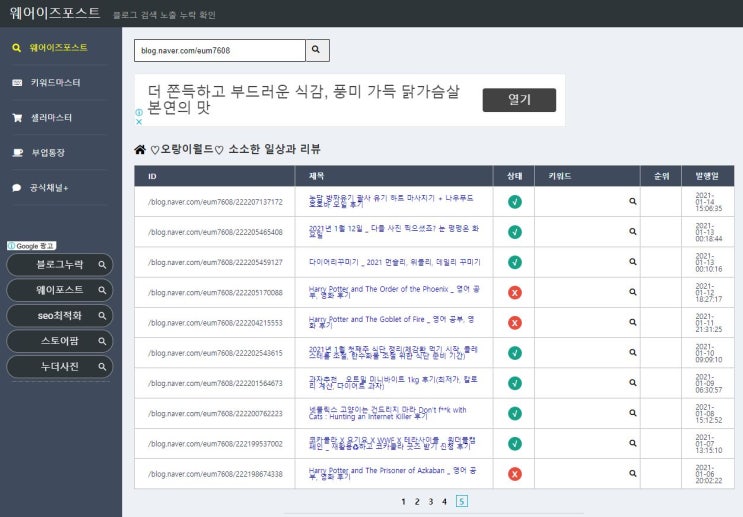Click the ad banner headline text

(303, 100)
